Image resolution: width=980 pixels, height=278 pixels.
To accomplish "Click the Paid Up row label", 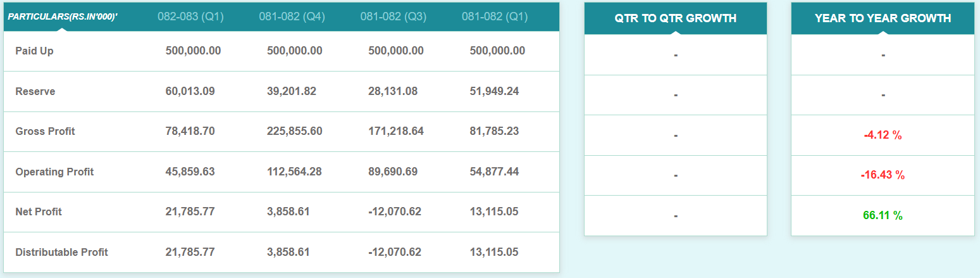I will tap(34, 51).
